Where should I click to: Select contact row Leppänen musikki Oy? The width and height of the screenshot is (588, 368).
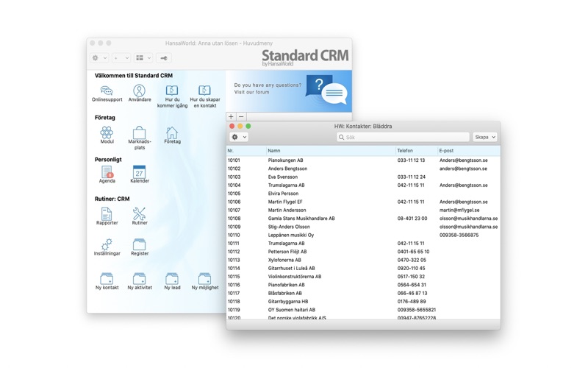pos(363,235)
